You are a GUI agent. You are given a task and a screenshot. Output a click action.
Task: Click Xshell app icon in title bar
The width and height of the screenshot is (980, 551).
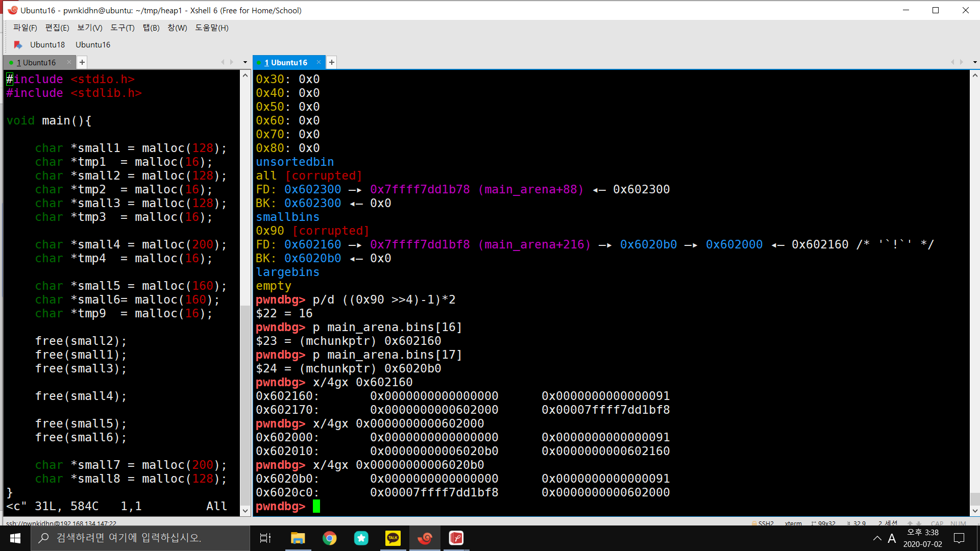pos(12,10)
